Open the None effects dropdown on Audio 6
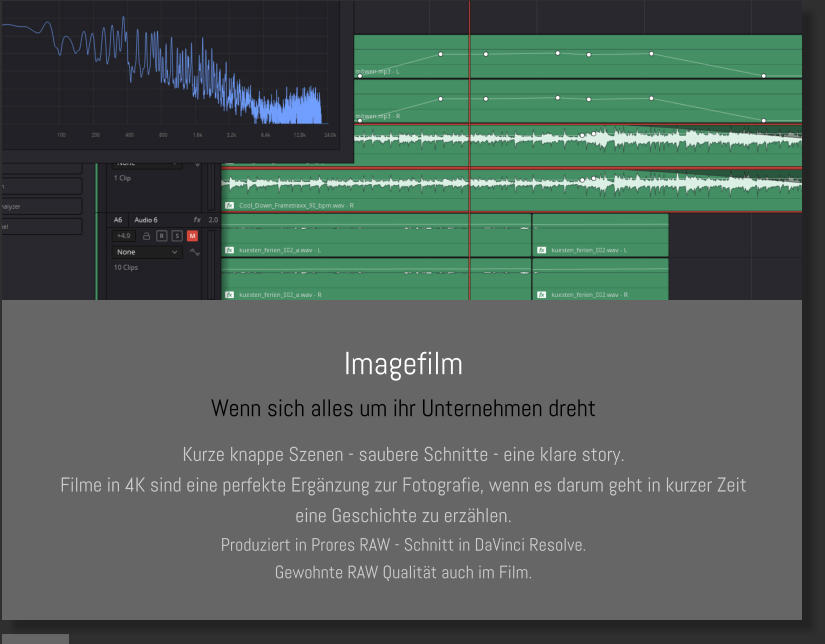 [146, 252]
